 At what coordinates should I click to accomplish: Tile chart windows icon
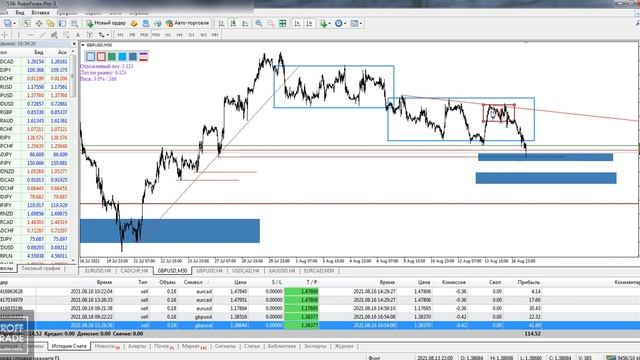(282, 23)
